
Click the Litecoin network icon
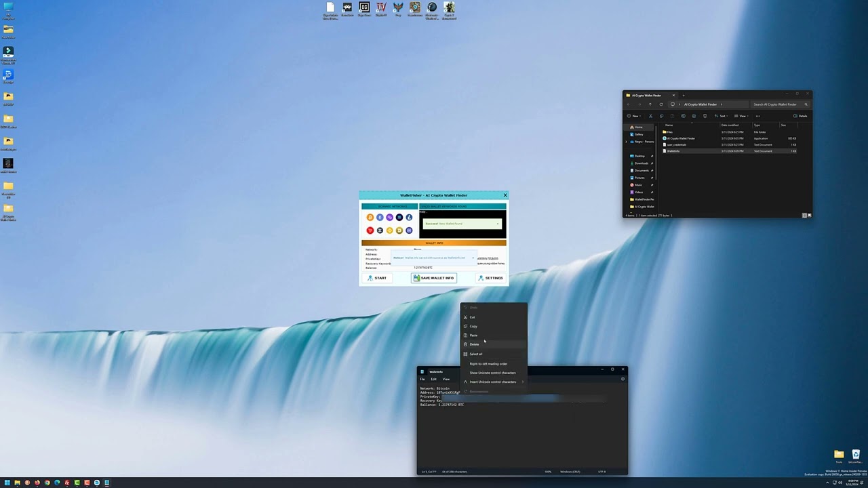[409, 218]
